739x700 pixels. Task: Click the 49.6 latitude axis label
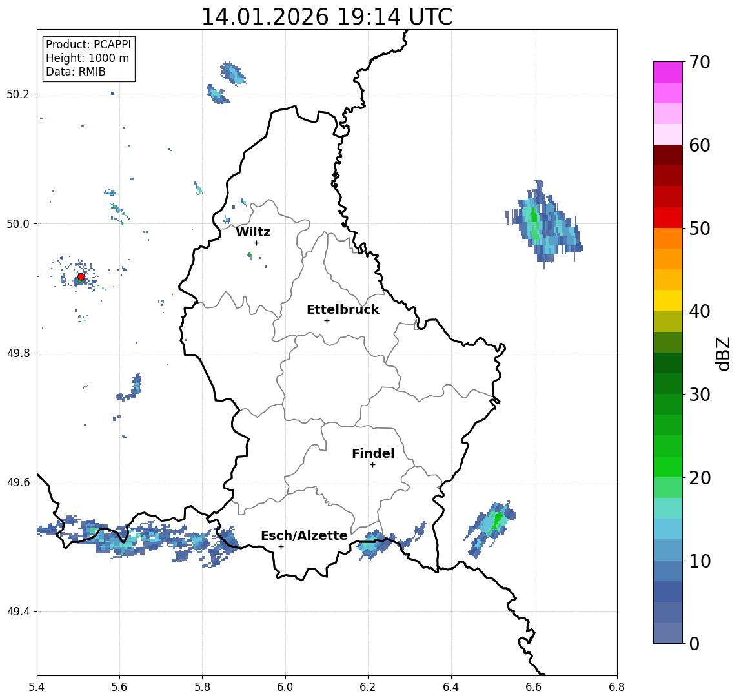[x=18, y=482]
